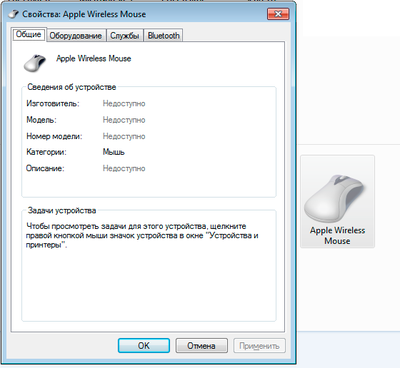
Task: Click the Недоступно value next to Номер модели
Action: point(124,136)
